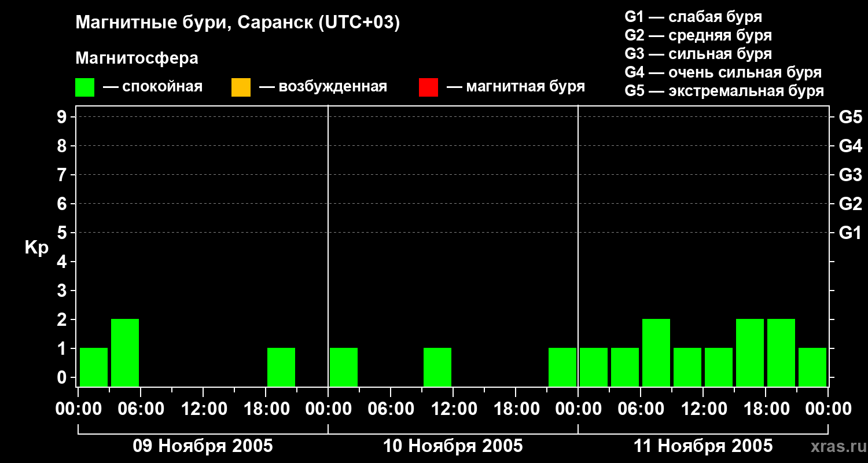Click the Kp 1 bar on 11 Ноября, 03:00–06:00

pyautogui.click(x=625, y=367)
